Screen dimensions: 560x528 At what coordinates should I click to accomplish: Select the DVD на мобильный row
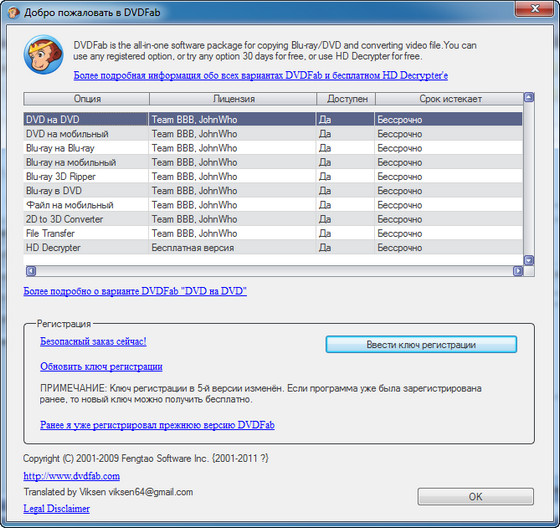pos(273,134)
